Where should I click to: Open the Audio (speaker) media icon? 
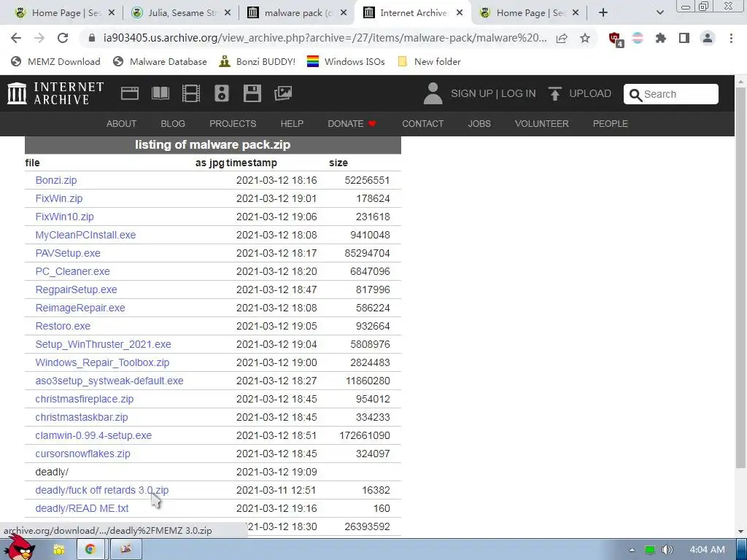coord(222,93)
